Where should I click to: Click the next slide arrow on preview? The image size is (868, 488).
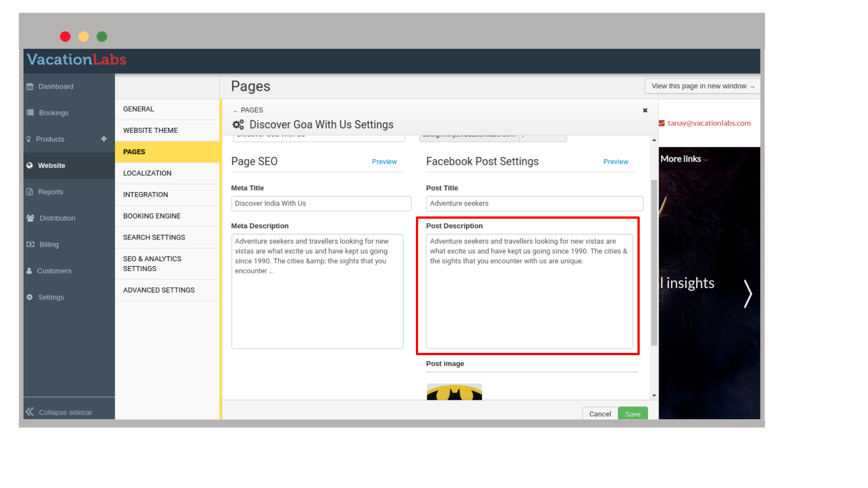748,294
